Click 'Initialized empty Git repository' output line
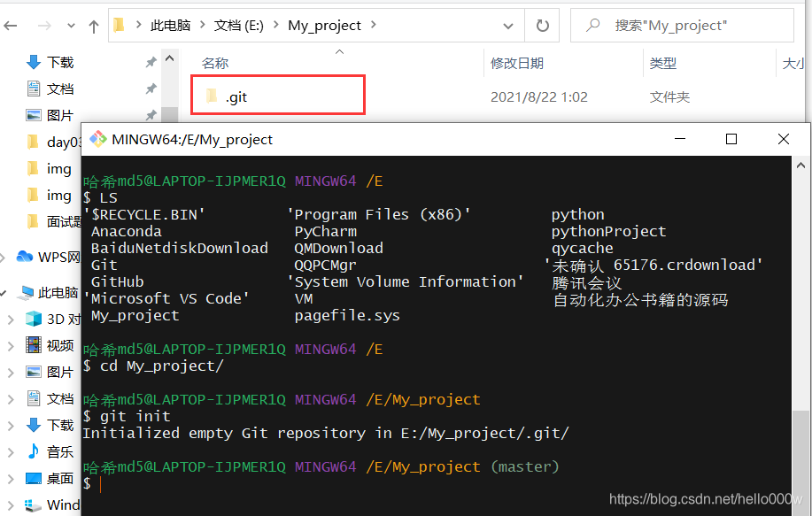Image resolution: width=812 pixels, height=516 pixels. pyautogui.click(x=325, y=433)
